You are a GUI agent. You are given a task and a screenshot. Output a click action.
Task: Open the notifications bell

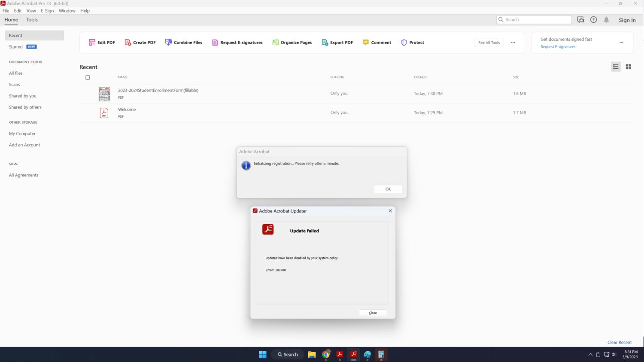pyautogui.click(x=606, y=20)
